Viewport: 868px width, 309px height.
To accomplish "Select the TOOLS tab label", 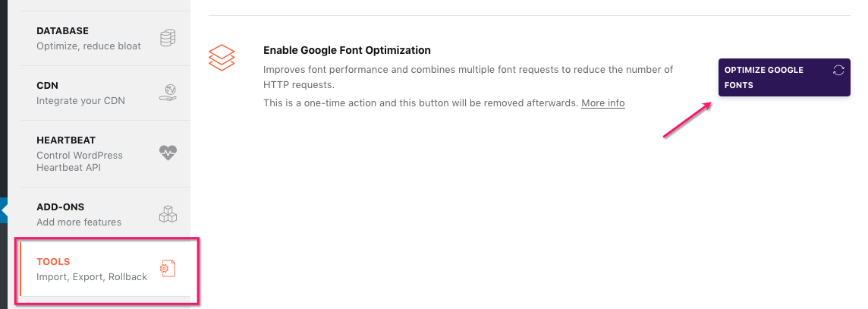I will [x=53, y=262].
